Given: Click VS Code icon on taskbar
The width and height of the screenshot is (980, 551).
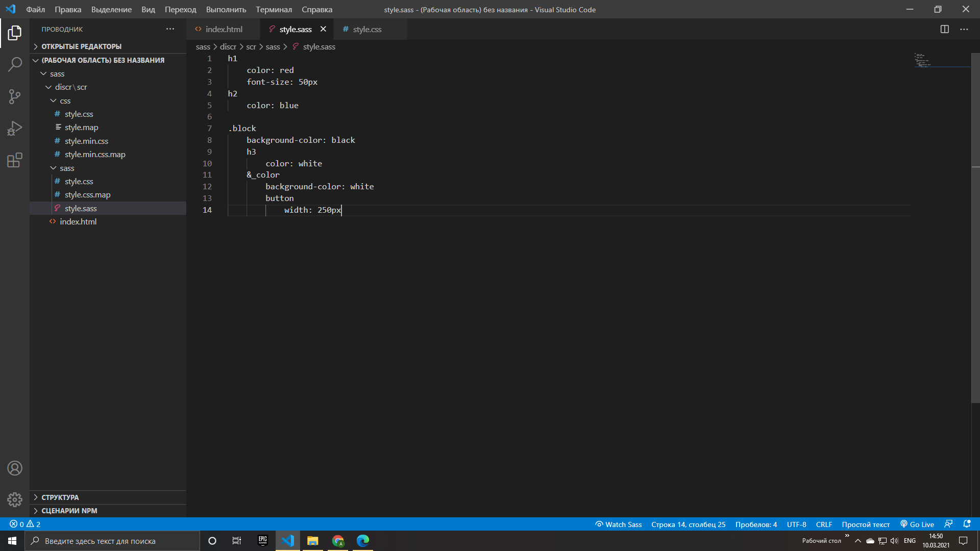Looking at the screenshot, I should point(288,541).
